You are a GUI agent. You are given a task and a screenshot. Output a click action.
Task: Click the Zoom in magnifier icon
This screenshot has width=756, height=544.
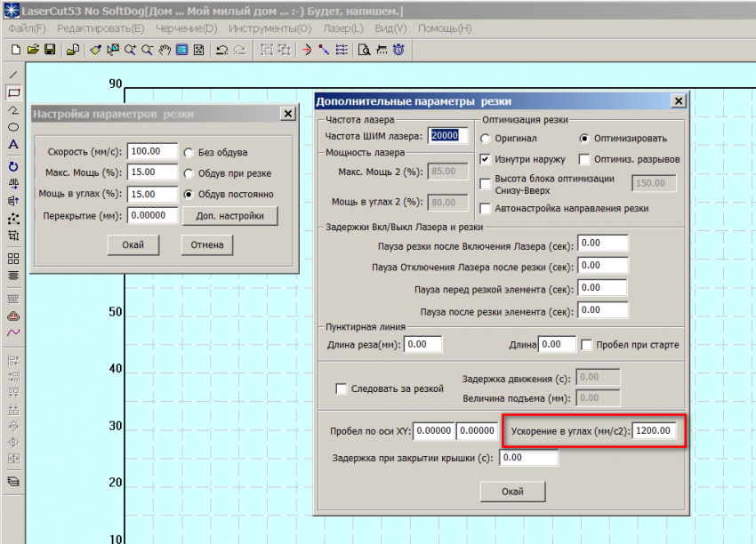(131, 49)
